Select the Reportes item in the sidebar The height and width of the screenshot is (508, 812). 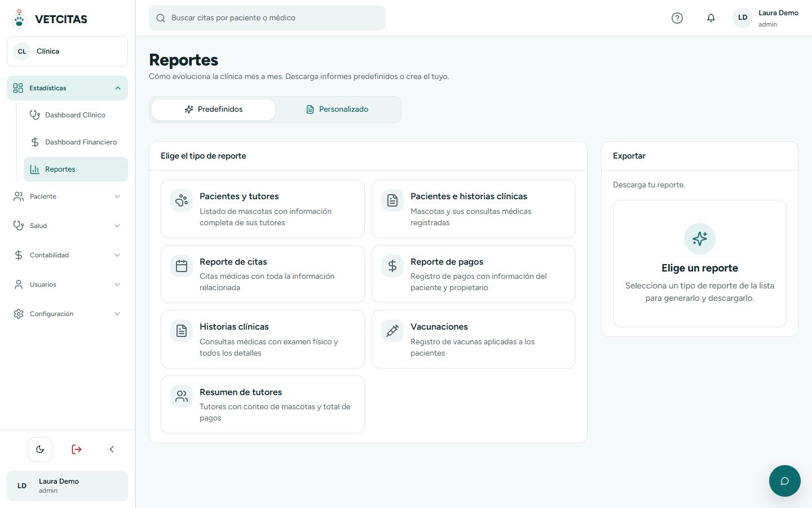[76, 169]
